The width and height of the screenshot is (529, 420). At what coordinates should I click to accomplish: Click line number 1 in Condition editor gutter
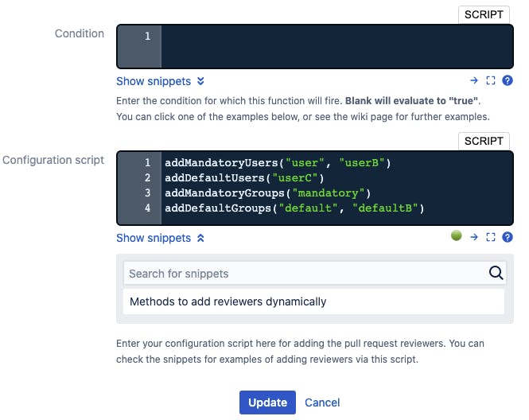point(147,36)
